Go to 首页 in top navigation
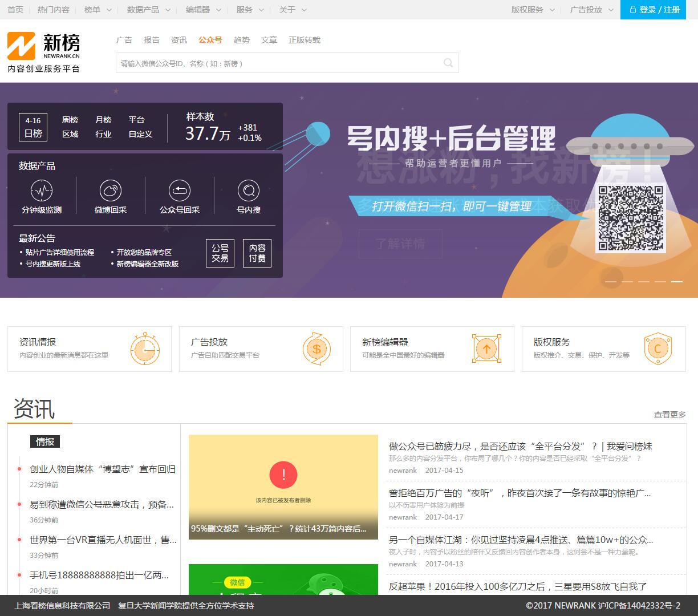The height and width of the screenshot is (616, 698). click(15, 10)
